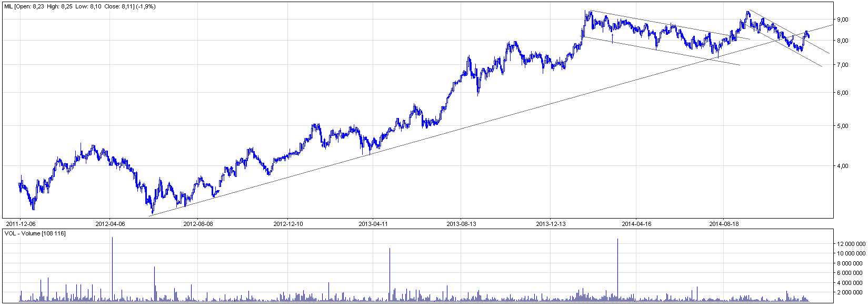Select the 2014-04-16 date axis label

(x=636, y=224)
